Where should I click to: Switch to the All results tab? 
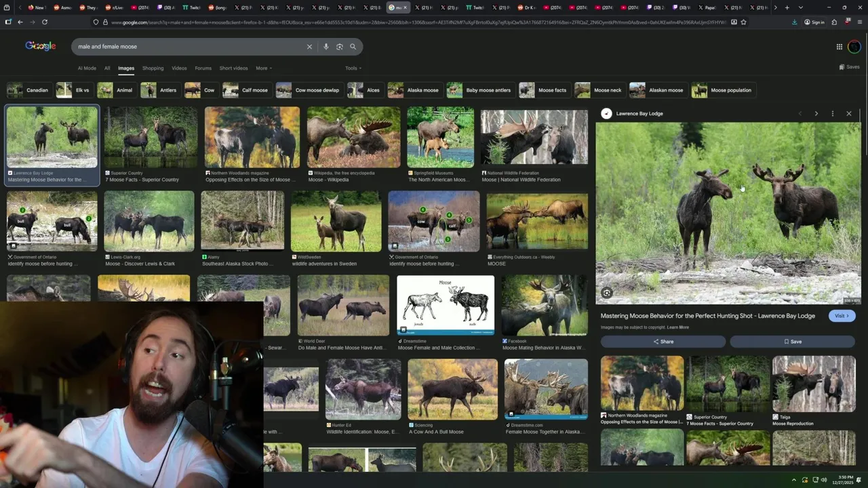coord(107,68)
